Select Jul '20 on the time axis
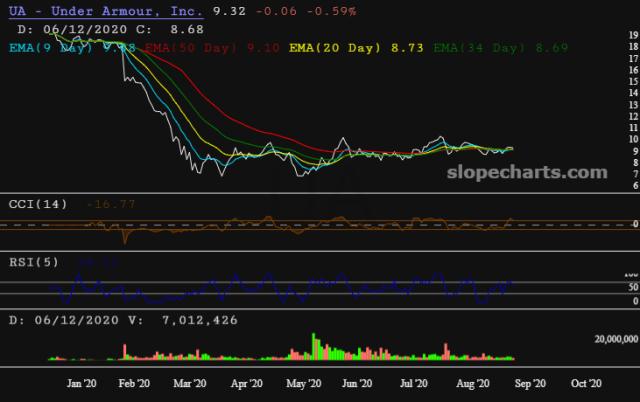Image resolution: width=640 pixels, height=402 pixels. click(x=414, y=382)
